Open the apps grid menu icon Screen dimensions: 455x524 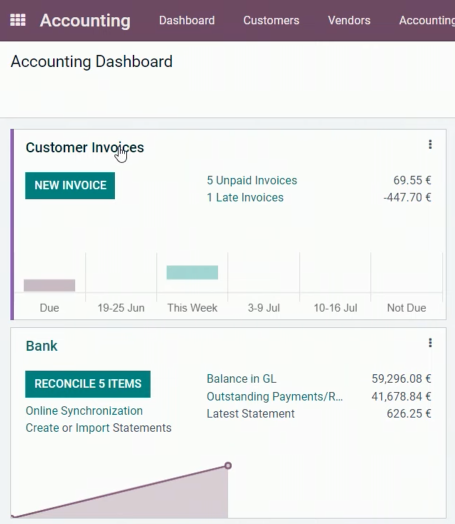click(x=18, y=20)
